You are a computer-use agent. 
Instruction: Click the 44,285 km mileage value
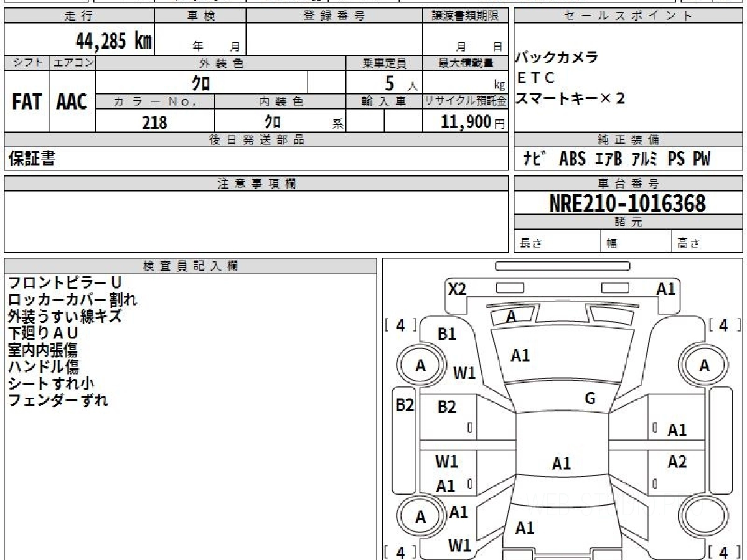113,42
